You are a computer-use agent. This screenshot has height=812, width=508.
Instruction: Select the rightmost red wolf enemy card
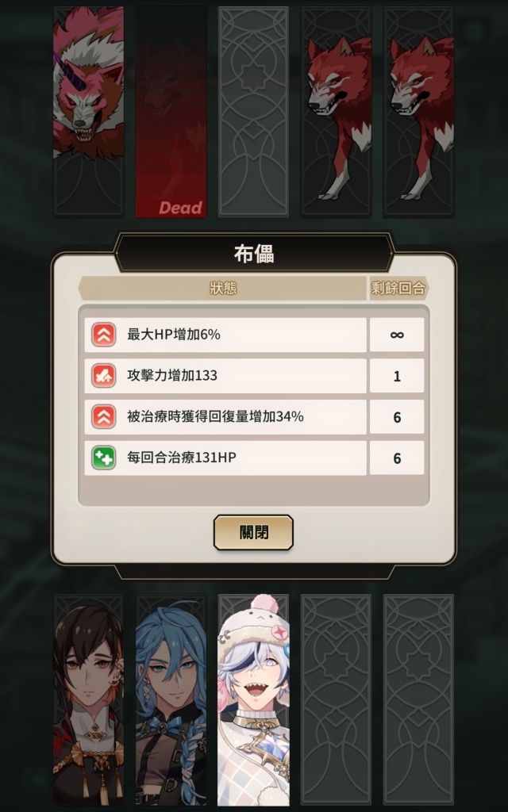coord(418,112)
